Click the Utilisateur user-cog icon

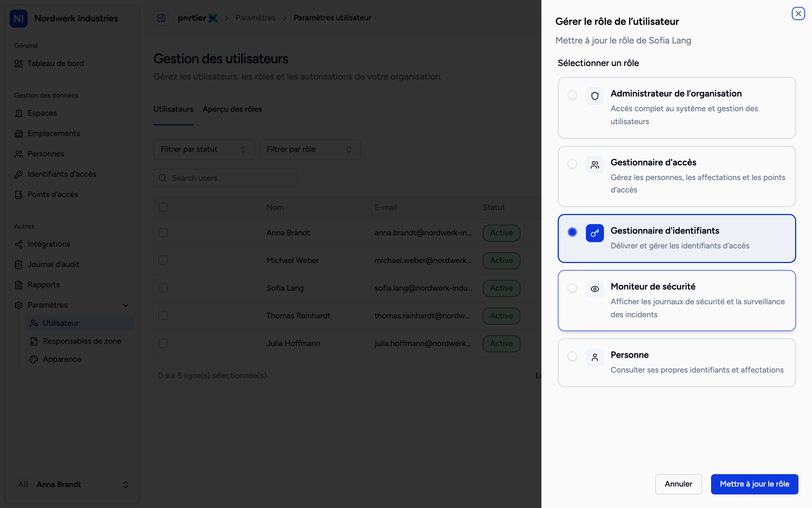[34, 323]
